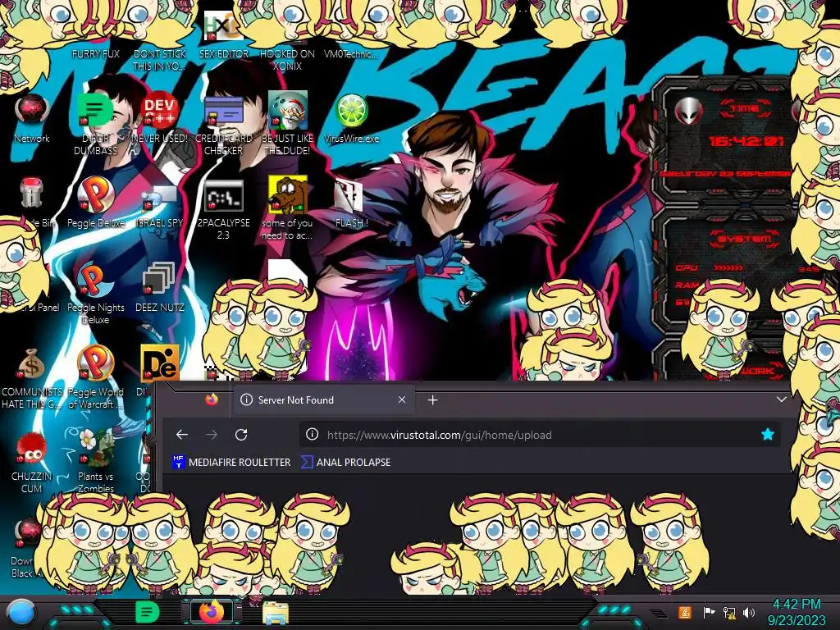The image size is (840, 630).
Task: Open the MEDIAFIRE ROULETTER bookmark
Action: click(x=231, y=463)
